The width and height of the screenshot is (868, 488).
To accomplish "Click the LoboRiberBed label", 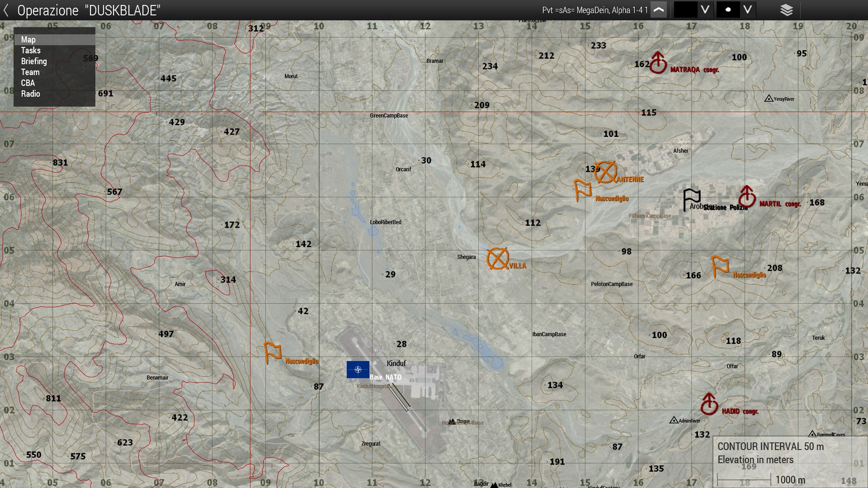I will coord(386,222).
